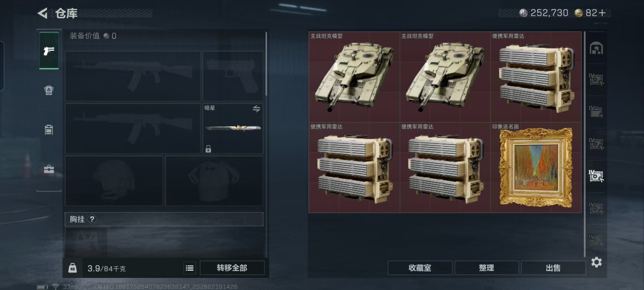
Task: Click the swap arrows on 暗星 slot
Action: coord(256,109)
